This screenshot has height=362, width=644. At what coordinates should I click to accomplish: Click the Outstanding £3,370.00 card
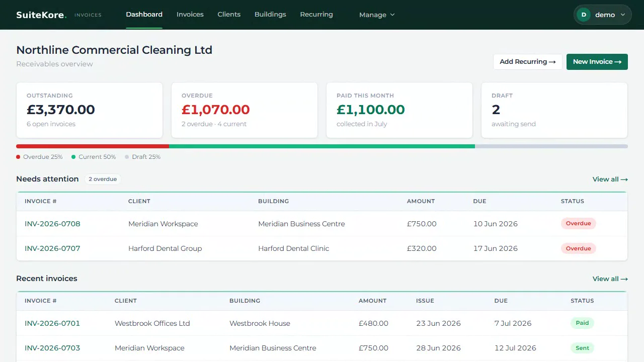point(90,110)
